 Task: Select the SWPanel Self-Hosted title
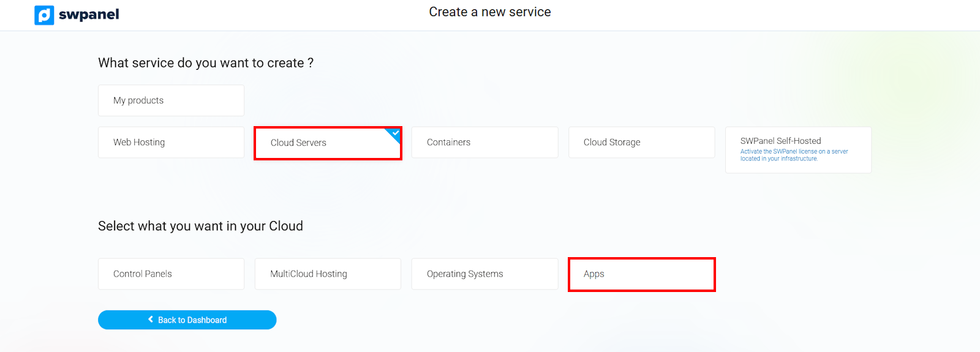780,141
